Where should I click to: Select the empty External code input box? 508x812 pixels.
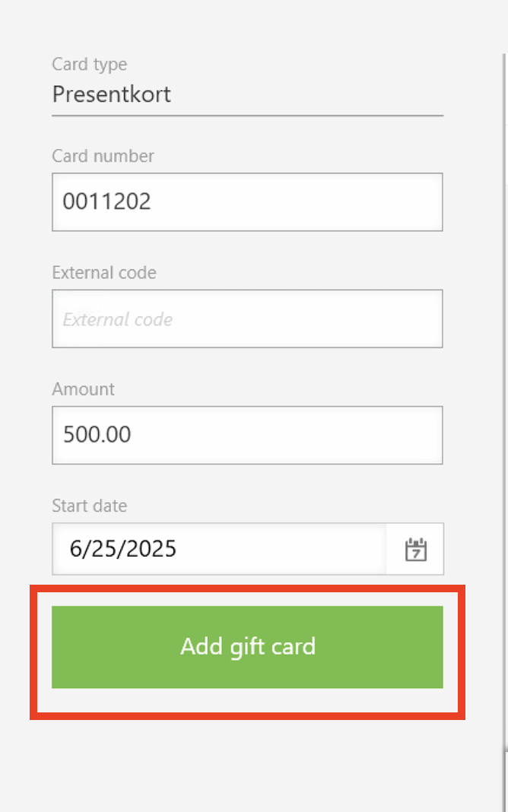click(247, 319)
